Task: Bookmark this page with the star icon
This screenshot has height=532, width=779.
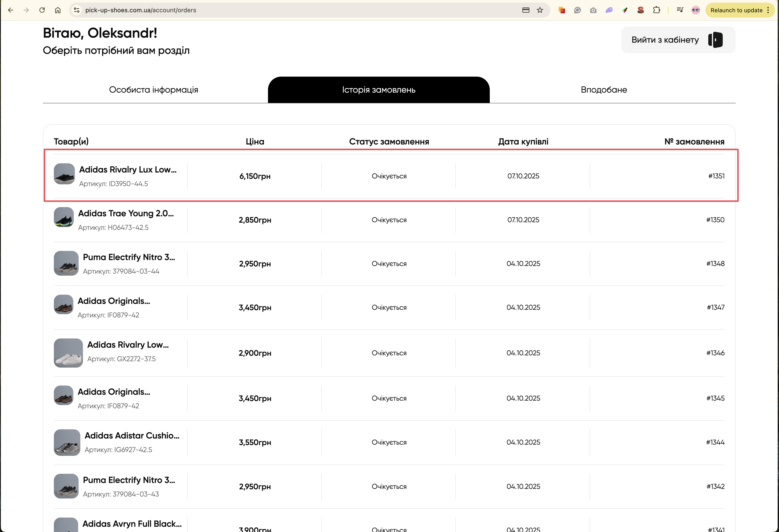Action: [540, 10]
